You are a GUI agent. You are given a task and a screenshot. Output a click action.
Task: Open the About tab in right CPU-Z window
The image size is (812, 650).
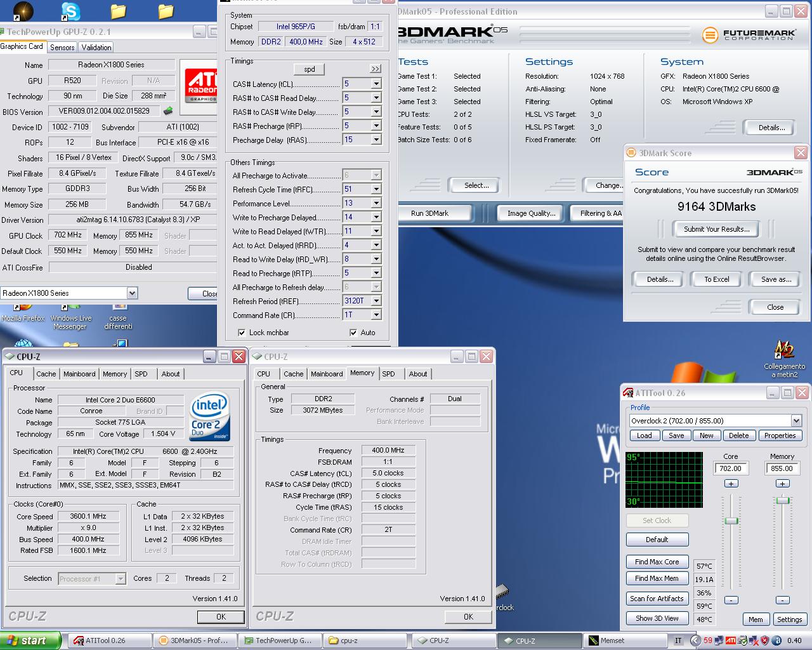(418, 374)
